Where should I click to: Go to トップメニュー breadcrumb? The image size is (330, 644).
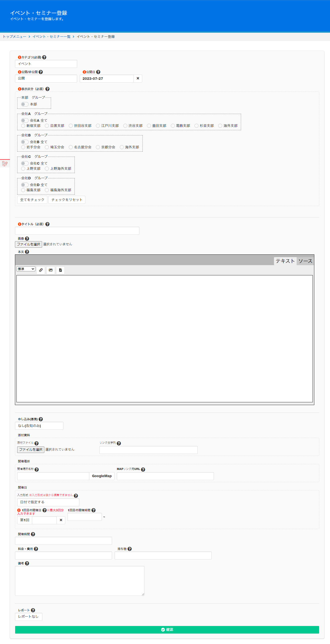coord(14,37)
